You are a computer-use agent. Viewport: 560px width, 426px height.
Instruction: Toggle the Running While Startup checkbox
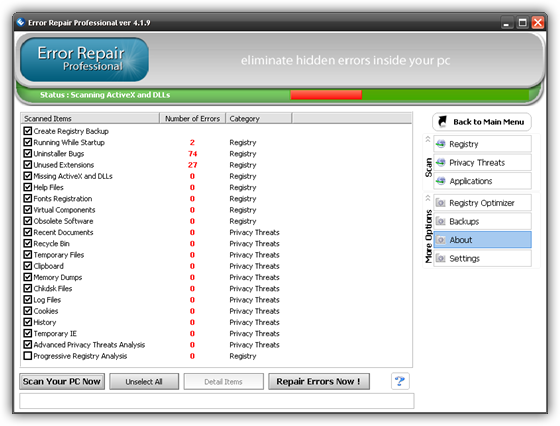(28, 142)
